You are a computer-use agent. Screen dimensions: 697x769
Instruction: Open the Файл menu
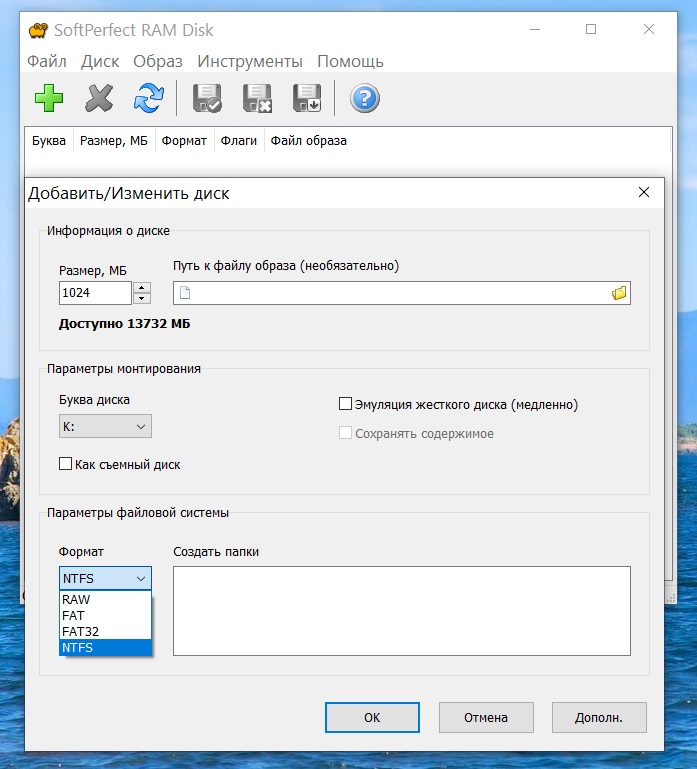point(47,61)
